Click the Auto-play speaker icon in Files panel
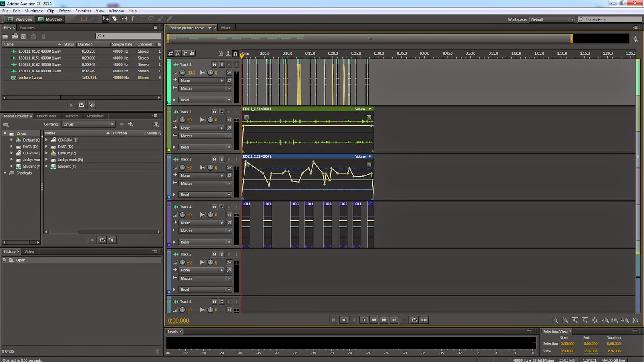This screenshot has height=362, width=644. tap(92, 105)
